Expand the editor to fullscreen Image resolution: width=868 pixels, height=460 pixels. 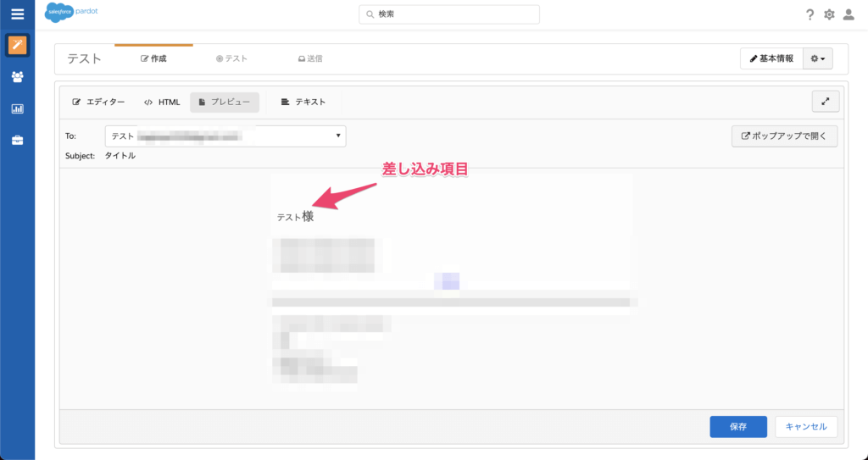(825, 102)
